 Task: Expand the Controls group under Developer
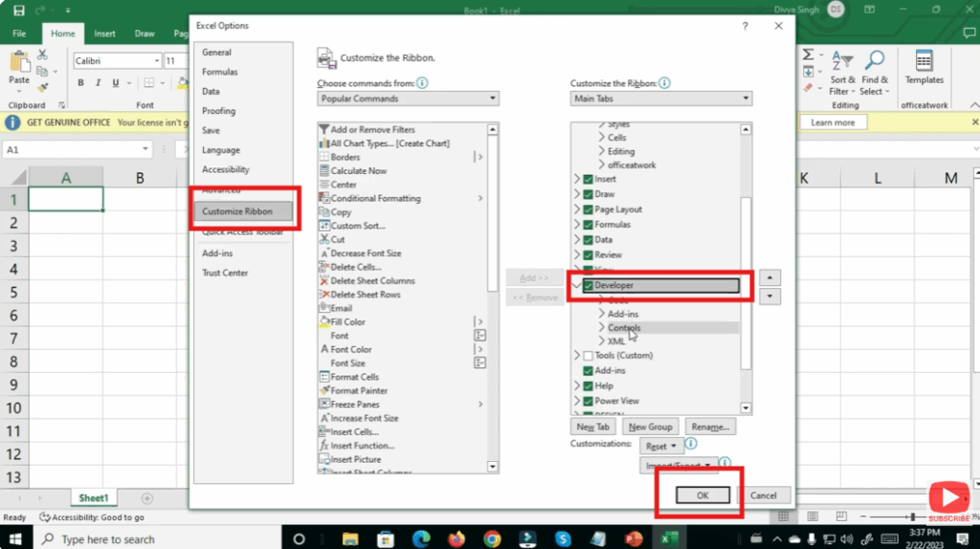tap(602, 327)
